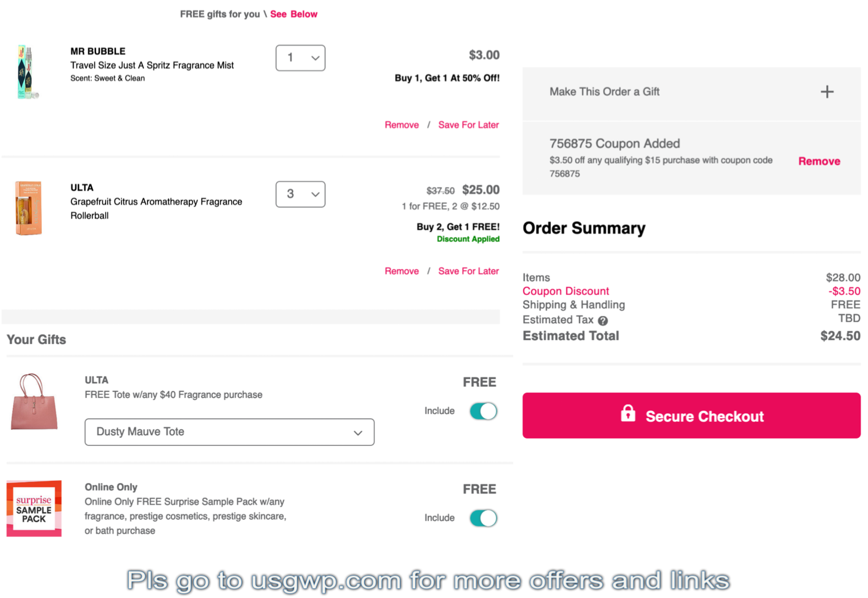Viewport: 868px width, 598px height.
Task: Open quantity dropdown for Ulta Rollerball
Action: (x=300, y=194)
